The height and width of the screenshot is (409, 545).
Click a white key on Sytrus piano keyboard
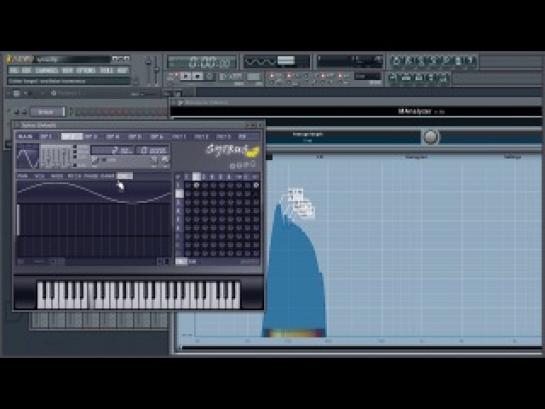tap(41, 302)
